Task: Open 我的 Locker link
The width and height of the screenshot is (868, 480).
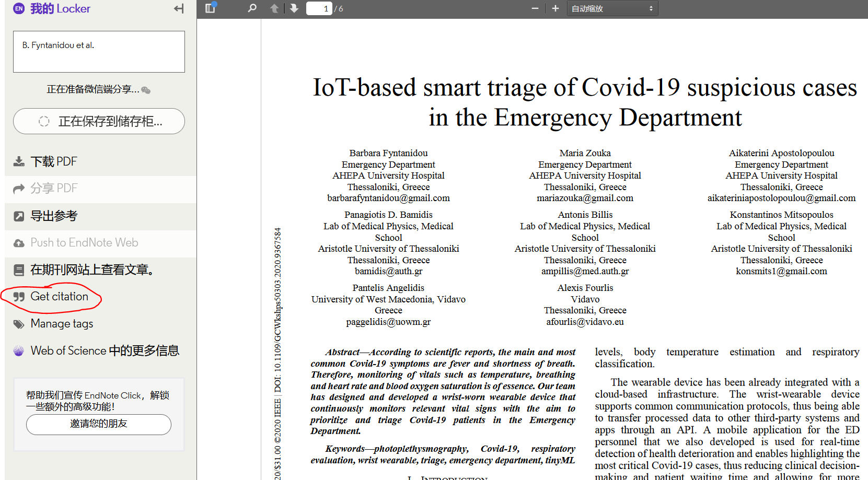Action: pos(60,8)
